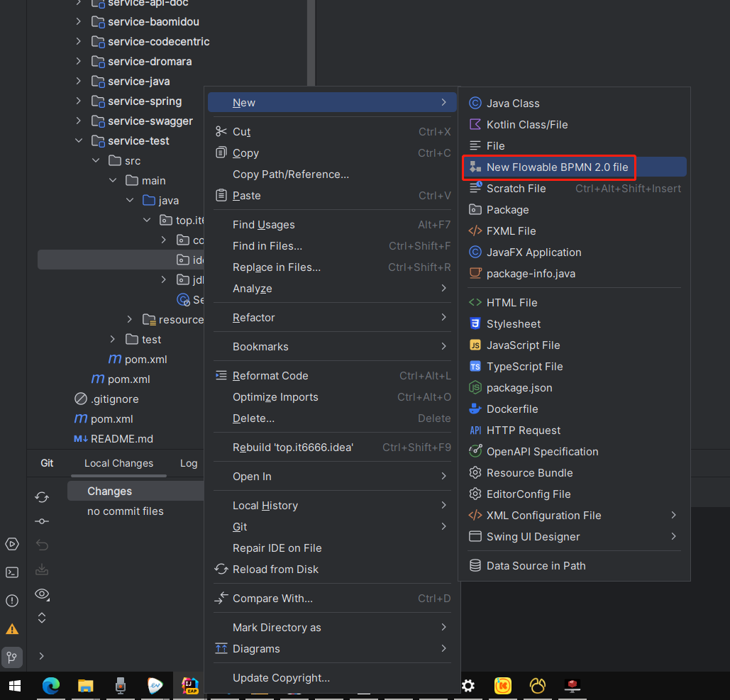Click the eye preview icon
The width and height of the screenshot is (730, 700).
pyautogui.click(x=42, y=594)
